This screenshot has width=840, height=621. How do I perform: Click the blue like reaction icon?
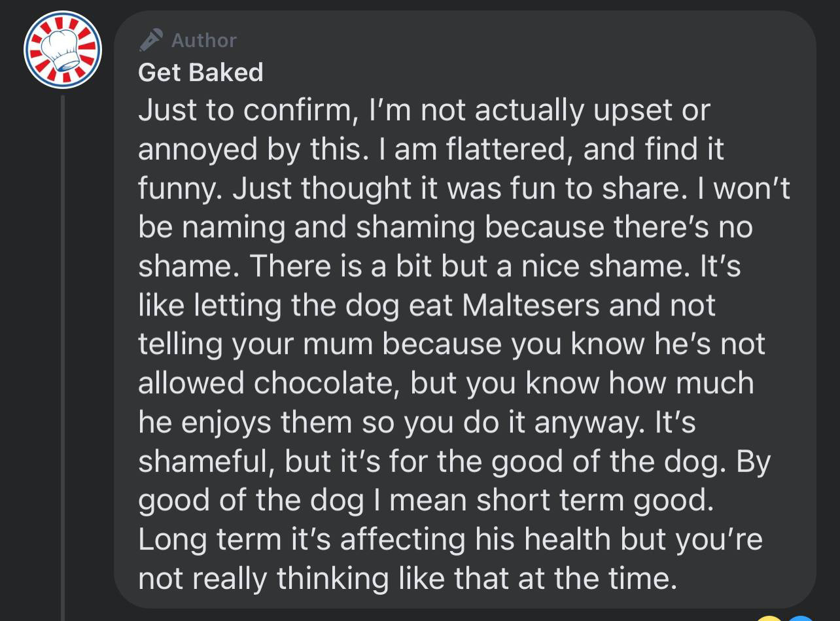coord(800,617)
